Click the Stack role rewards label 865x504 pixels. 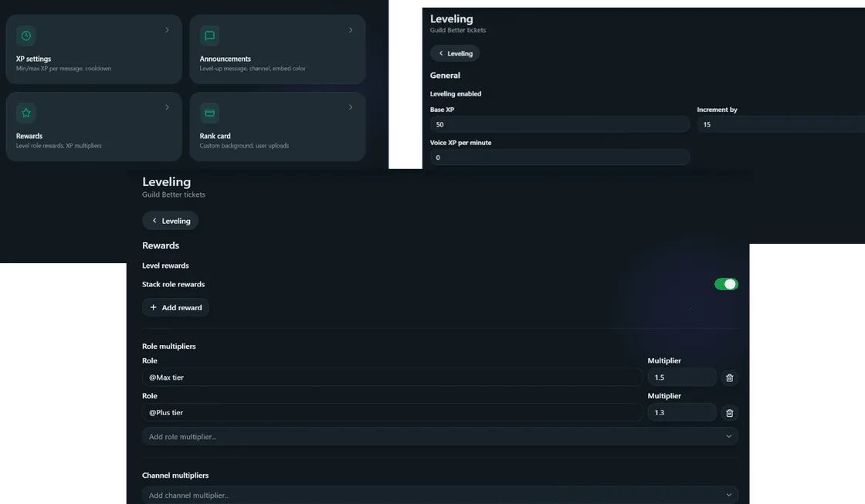click(173, 284)
